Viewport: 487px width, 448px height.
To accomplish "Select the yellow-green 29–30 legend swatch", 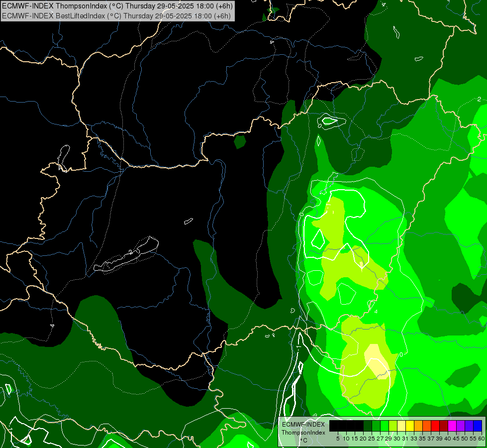I will pyautogui.click(x=393, y=426).
